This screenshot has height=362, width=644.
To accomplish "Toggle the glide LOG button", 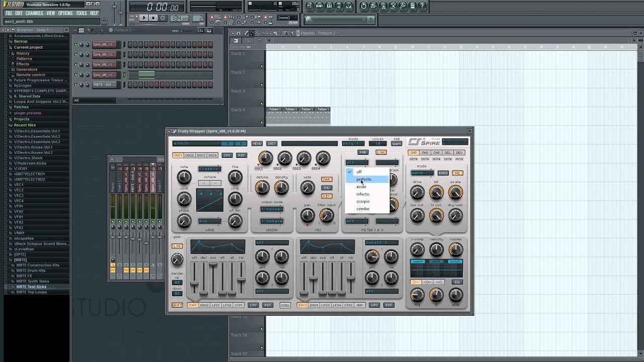I will [x=177, y=246].
